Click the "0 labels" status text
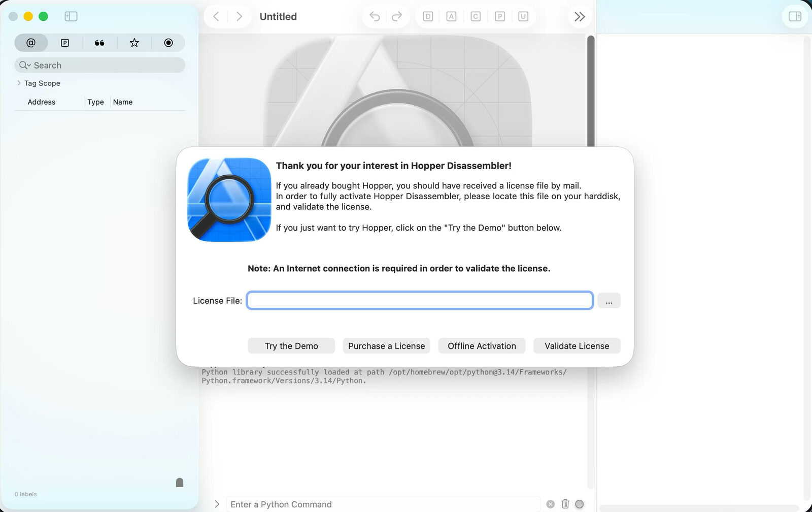 pos(26,494)
